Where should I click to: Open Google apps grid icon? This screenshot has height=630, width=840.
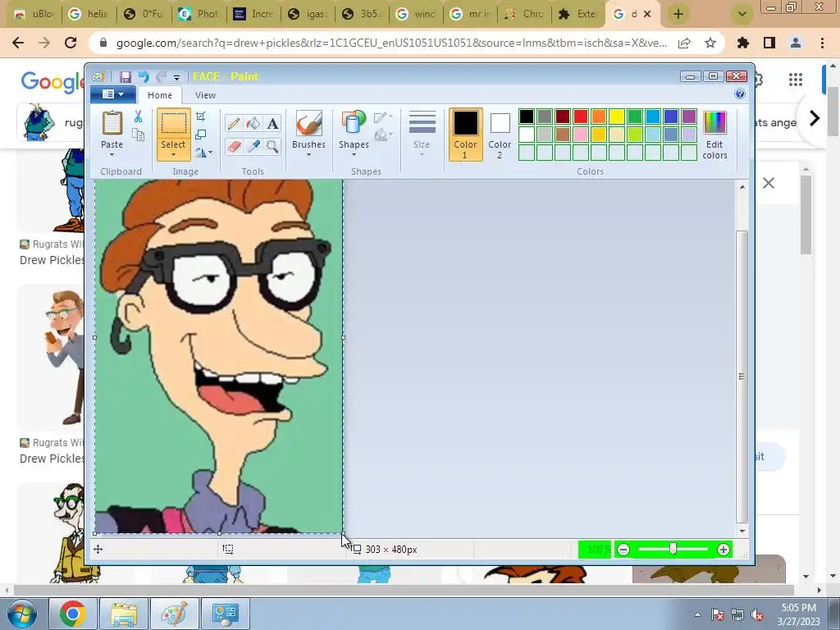(796, 80)
